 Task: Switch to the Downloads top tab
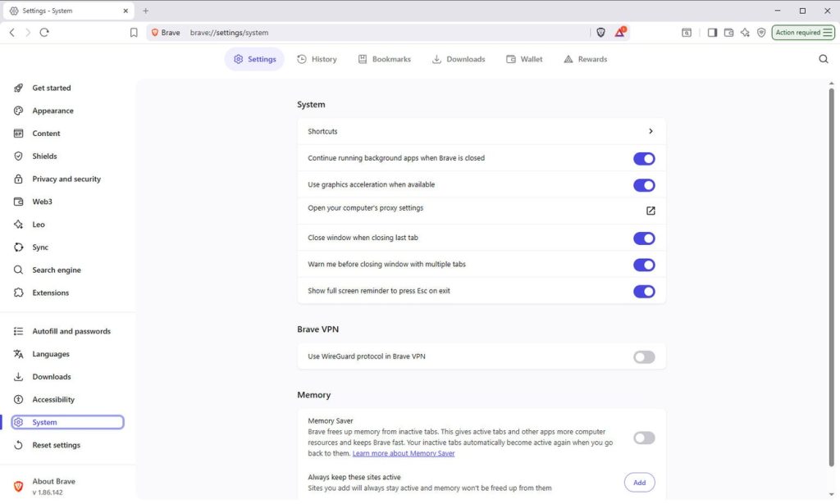[x=459, y=59]
